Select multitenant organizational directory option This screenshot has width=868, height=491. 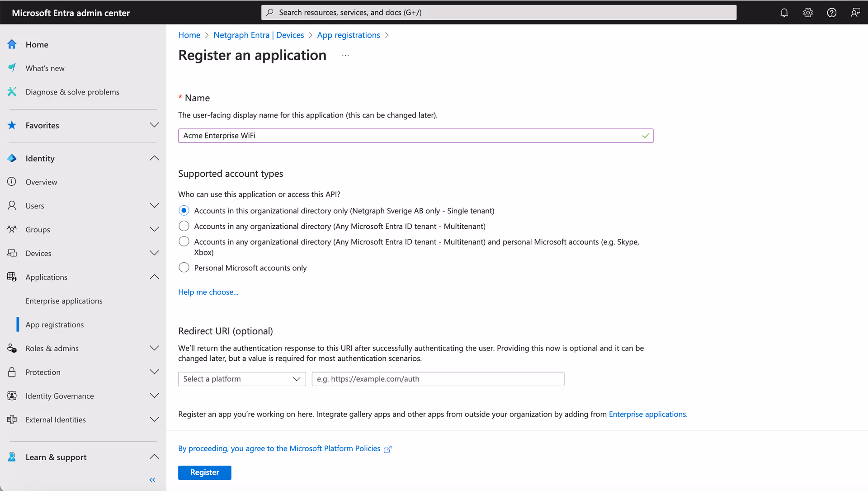coord(184,226)
